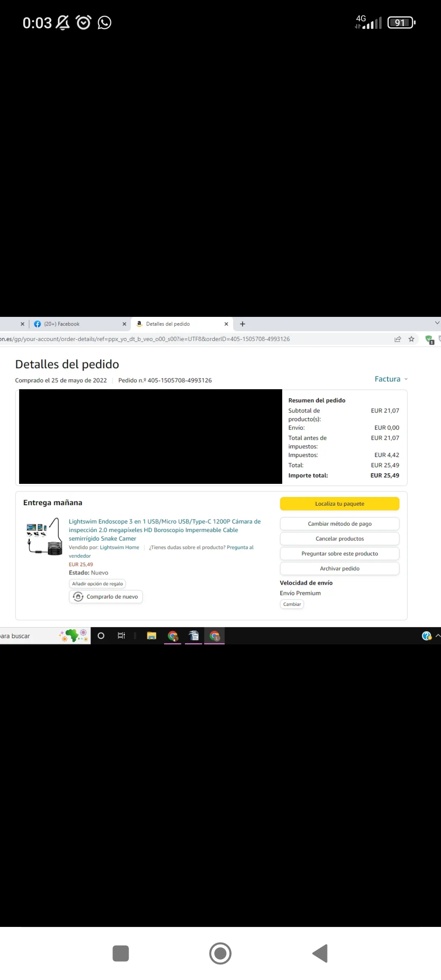Expand hidden system tray icons chevron
Viewport: 441px width, 980px height.
point(438,636)
